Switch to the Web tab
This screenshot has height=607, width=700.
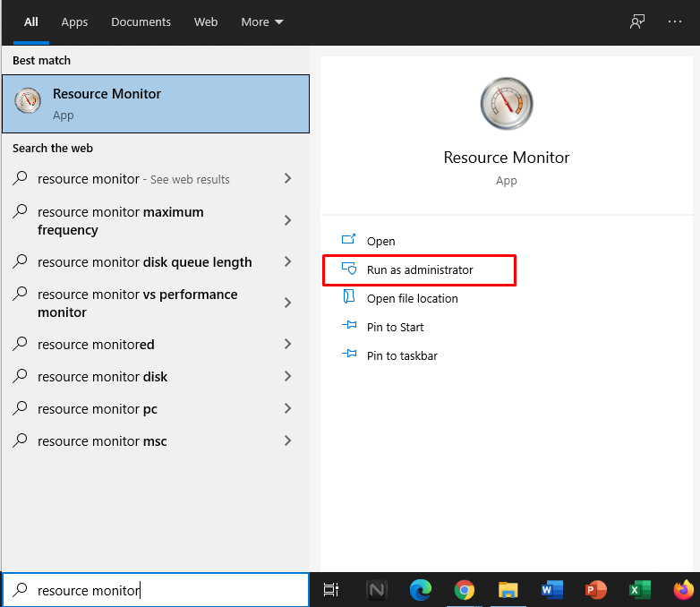[206, 21]
